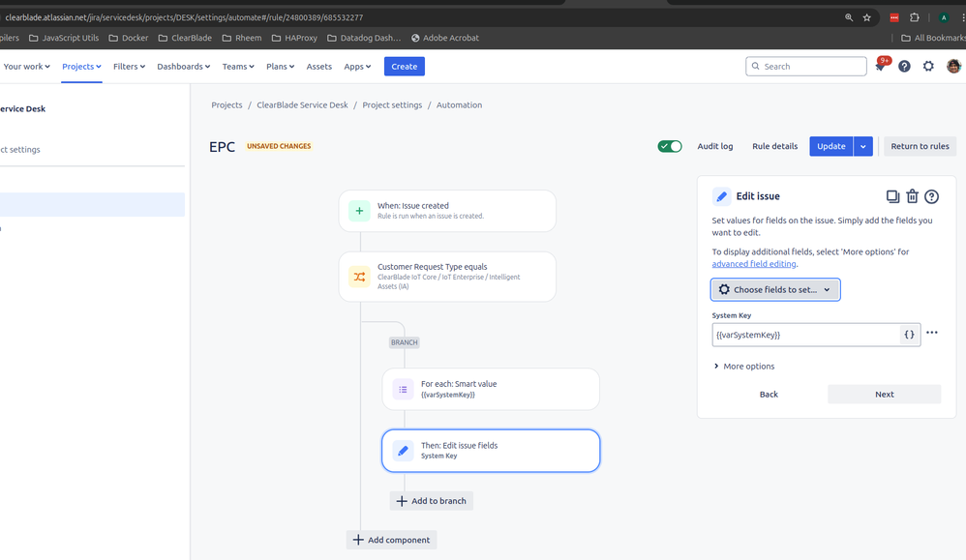Select the For each Smart value branch node
Viewport: 966px width, 560px height.
click(x=491, y=389)
